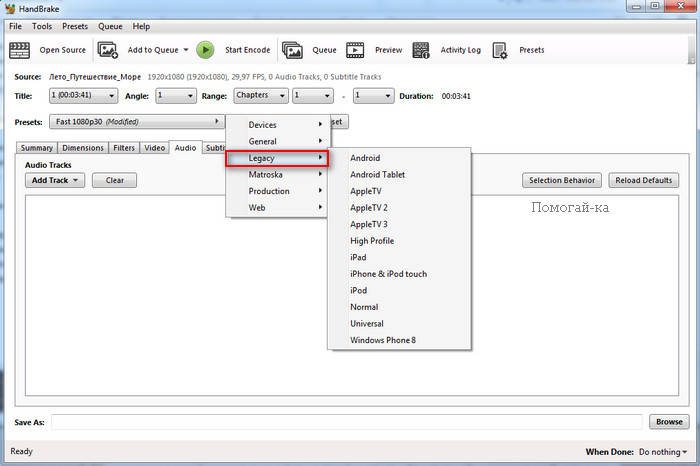Click the Queue stacked pictures icon

(292, 50)
